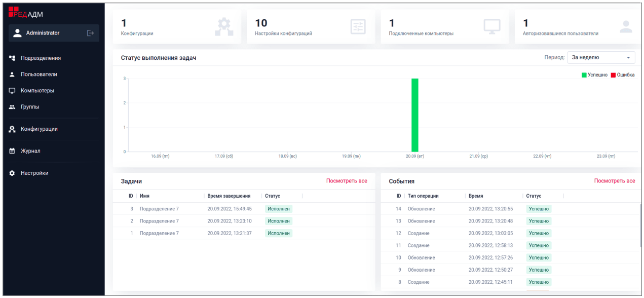
Task: Click the Подразделения tree icon in sidebar
Action: coord(12,58)
